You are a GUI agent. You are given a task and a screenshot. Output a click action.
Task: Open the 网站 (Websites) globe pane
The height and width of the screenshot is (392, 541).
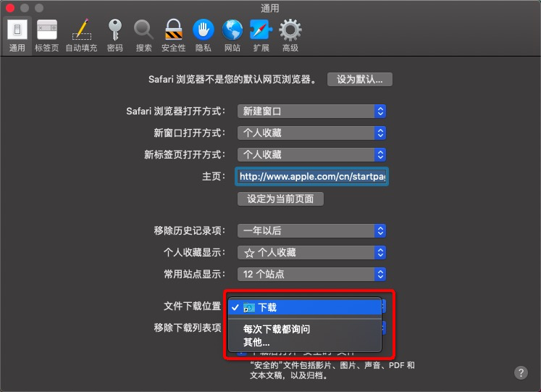point(232,36)
